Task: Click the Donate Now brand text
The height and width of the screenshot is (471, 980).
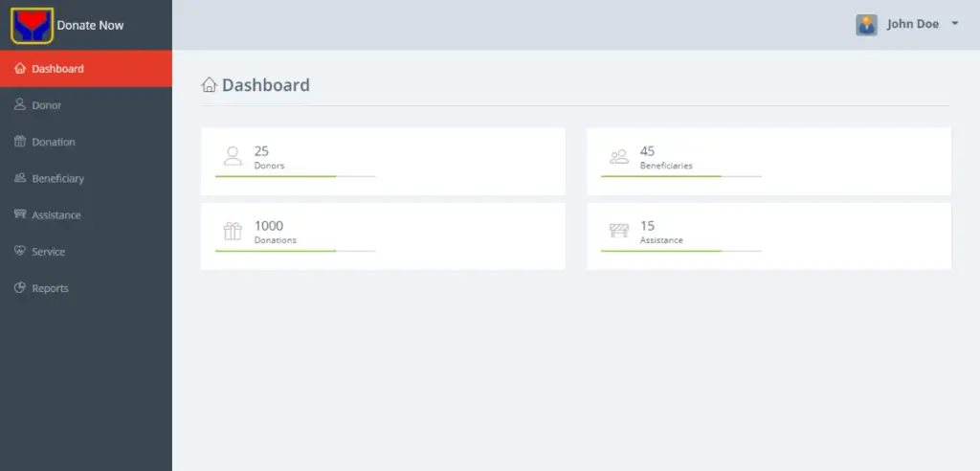Action: tap(91, 26)
